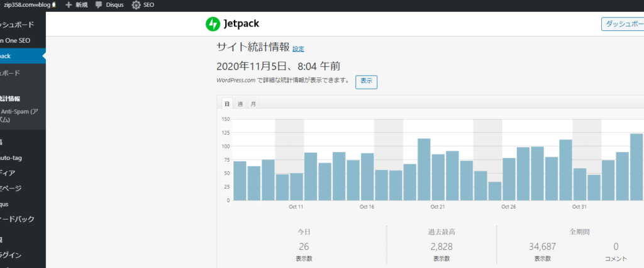The image size is (644, 268).
Task: Click the chart bar above Oct 16 label
Action: (x=367, y=177)
